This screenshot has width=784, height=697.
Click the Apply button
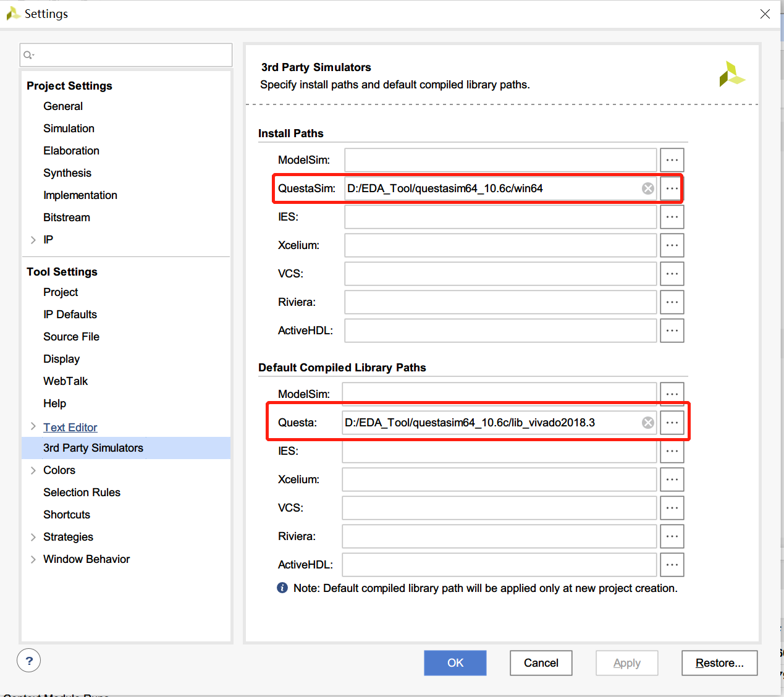coord(627,663)
